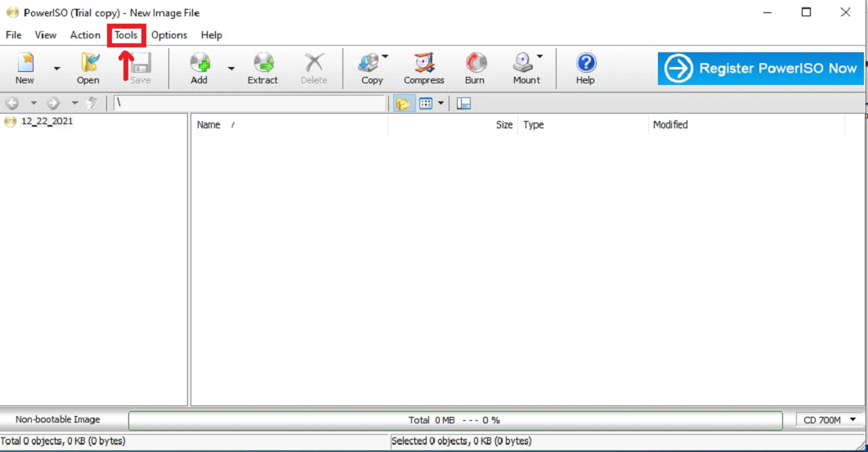Screen dimensions: 868x452
Task: Click the Forward navigation arrow
Action: (x=53, y=103)
